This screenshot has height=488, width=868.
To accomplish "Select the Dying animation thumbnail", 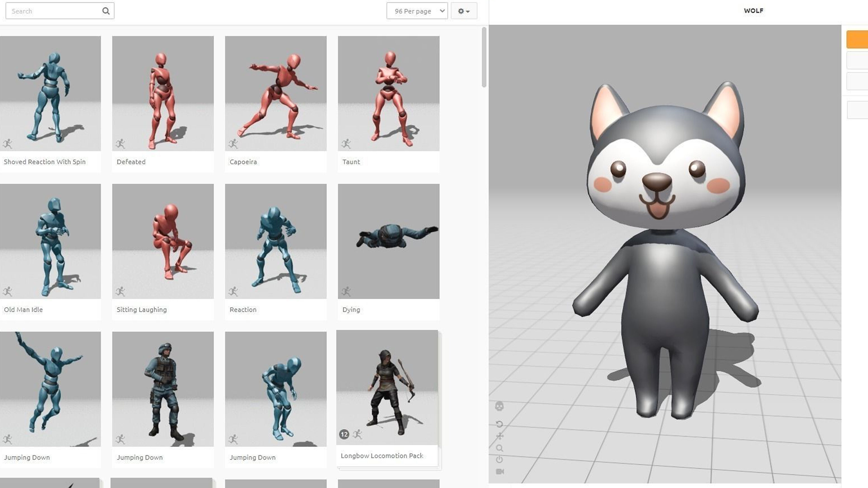I will tap(389, 241).
